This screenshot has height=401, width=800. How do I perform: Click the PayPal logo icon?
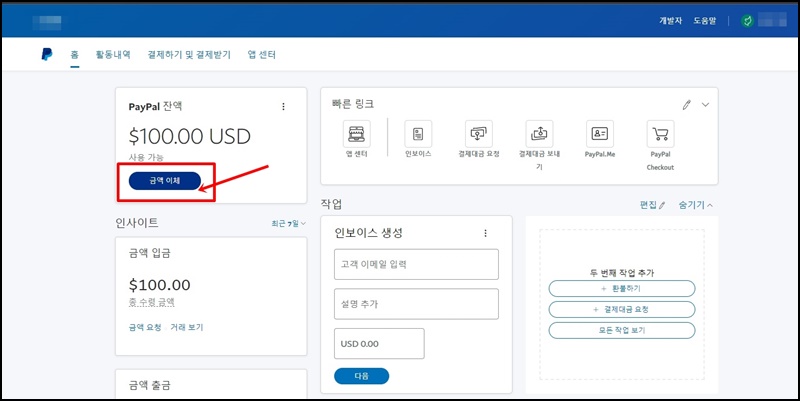click(47, 55)
